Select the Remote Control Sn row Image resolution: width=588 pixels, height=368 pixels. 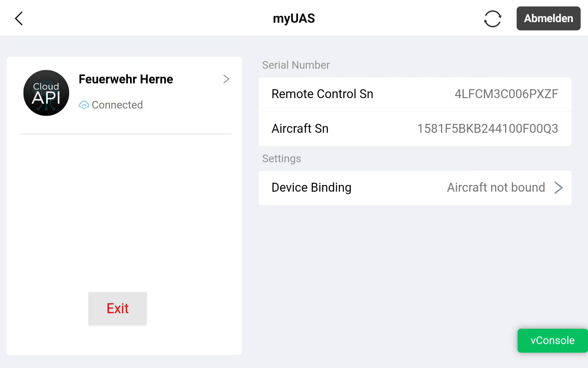pyautogui.click(x=414, y=94)
